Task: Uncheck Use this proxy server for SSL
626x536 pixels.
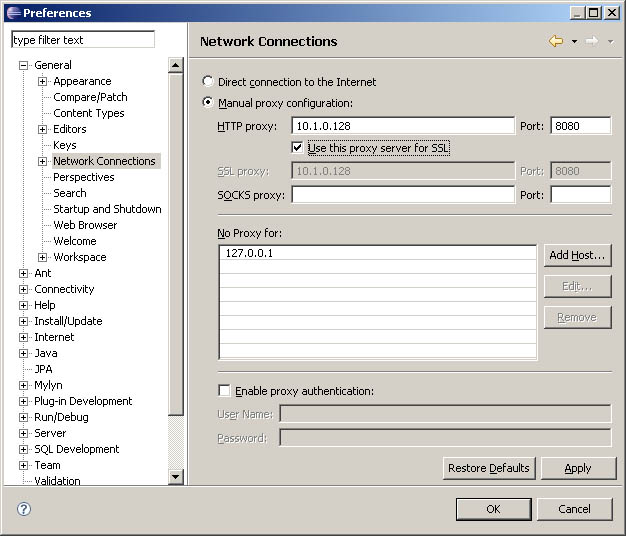Action: click(298, 148)
